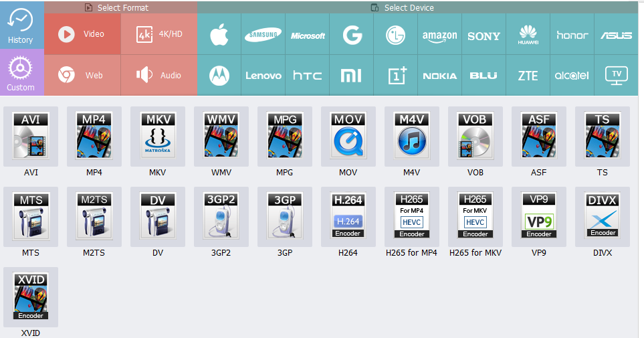Select MTS camcorder format
644x338 pixels.
31,217
